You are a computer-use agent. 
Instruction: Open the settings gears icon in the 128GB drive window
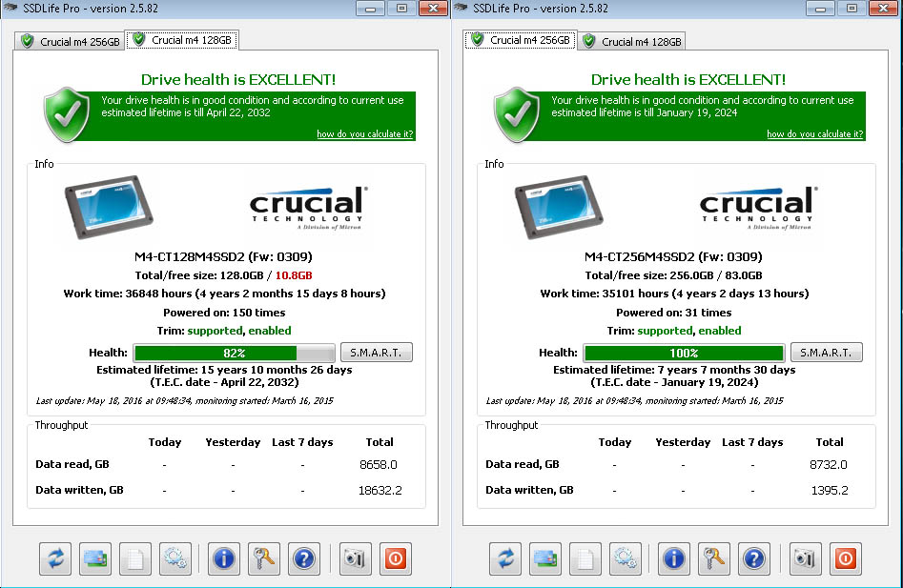pos(175,558)
